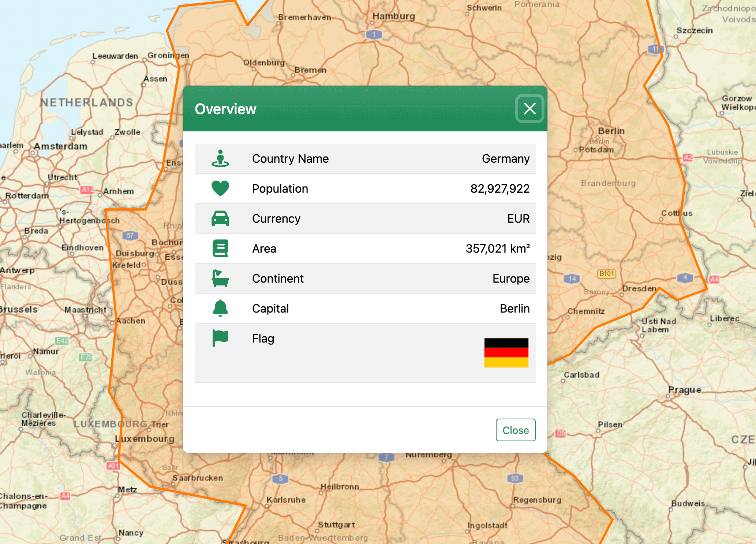Click the Close button in the dialog footer
Viewport: 756px width, 544px height.
515,430
